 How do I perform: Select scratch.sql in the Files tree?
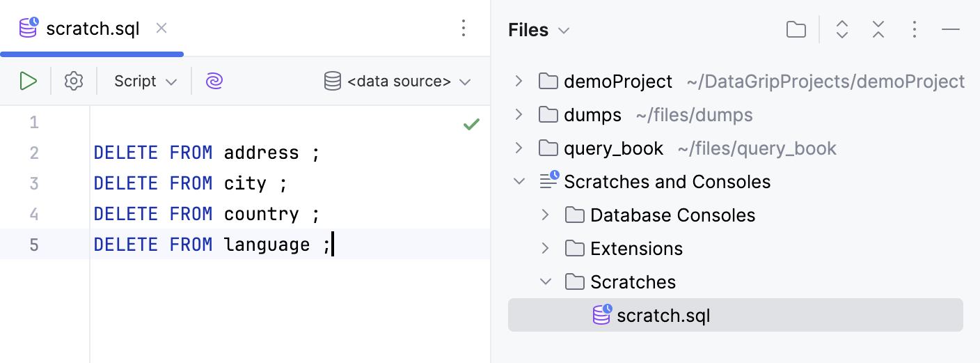(x=663, y=316)
